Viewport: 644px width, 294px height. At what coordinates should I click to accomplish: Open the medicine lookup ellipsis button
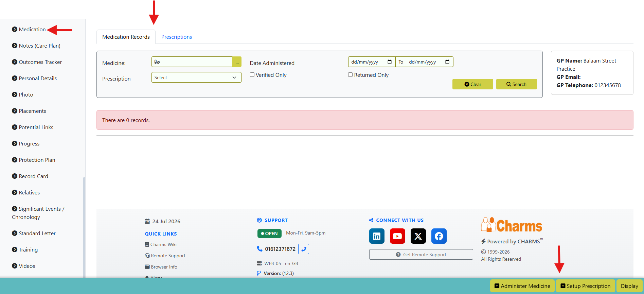[x=237, y=62]
